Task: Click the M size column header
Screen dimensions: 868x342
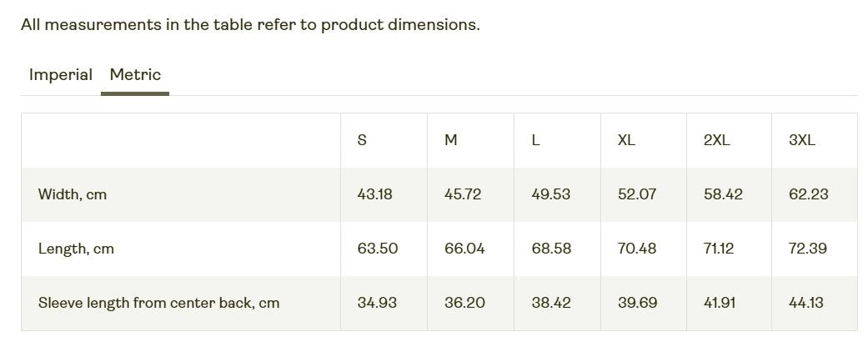Action: [x=451, y=140]
